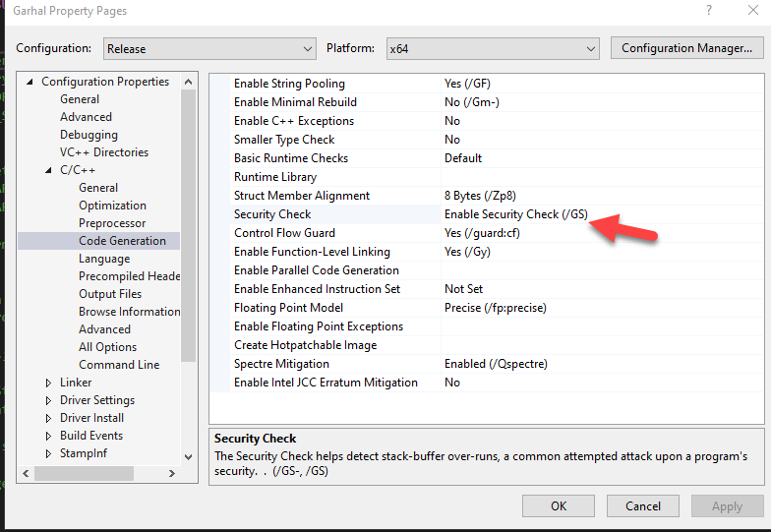The width and height of the screenshot is (771, 532).
Task: Expand the StampInf tree node
Action: (x=48, y=453)
